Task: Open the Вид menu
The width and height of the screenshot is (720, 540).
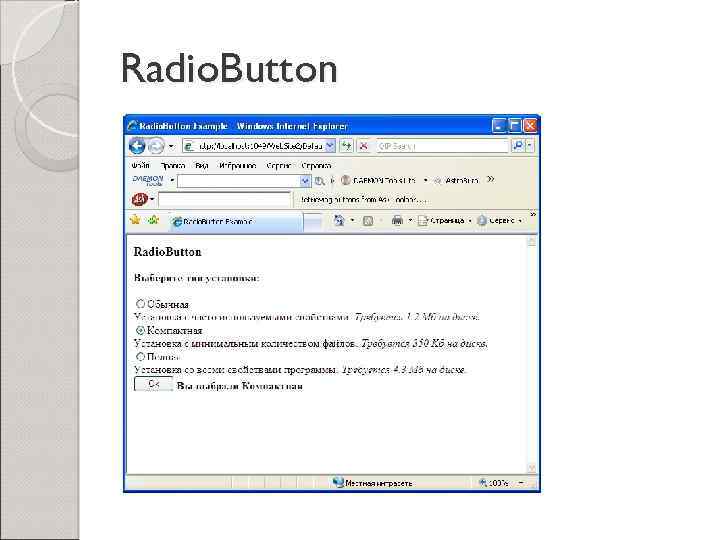Action: point(201,166)
